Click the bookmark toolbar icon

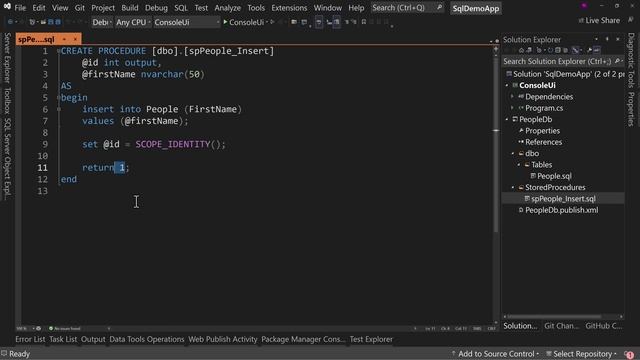(363, 22)
